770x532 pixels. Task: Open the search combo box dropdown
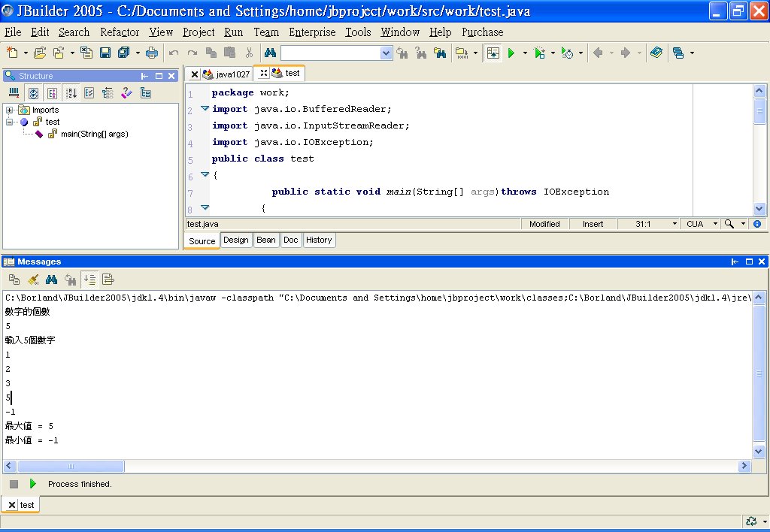(386, 53)
